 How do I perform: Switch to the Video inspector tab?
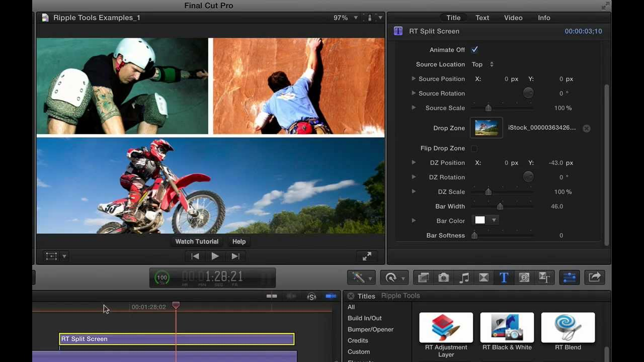pyautogui.click(x=513, y=18)
